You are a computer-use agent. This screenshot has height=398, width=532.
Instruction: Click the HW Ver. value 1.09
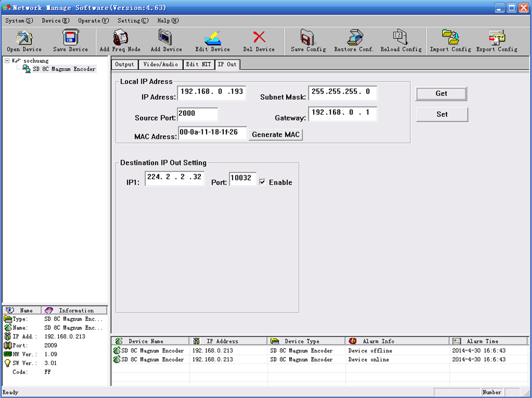click(x=51, y=354)
